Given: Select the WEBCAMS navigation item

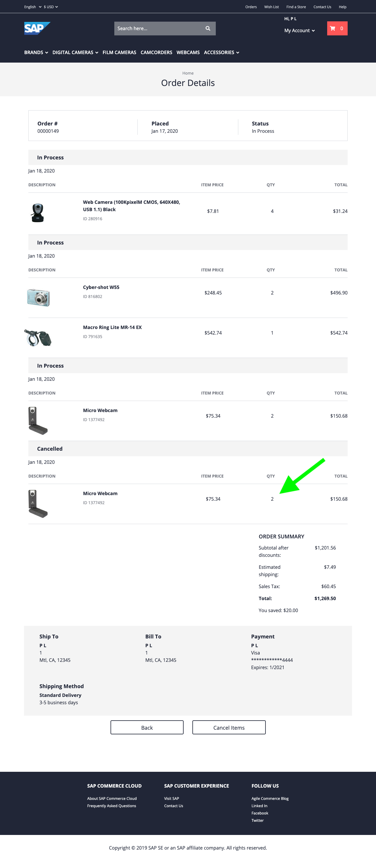Looking at the screenshot, I should pos(188,53).
